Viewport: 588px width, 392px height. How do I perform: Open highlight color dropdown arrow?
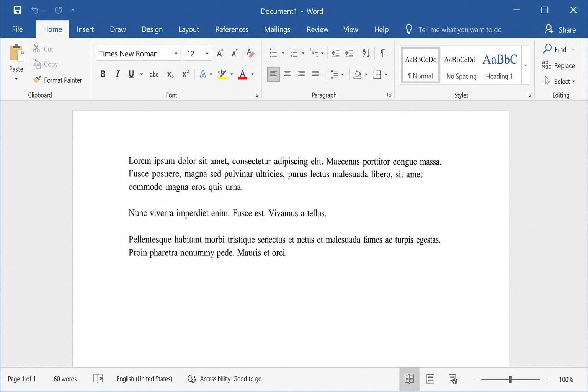click(232, 74)
